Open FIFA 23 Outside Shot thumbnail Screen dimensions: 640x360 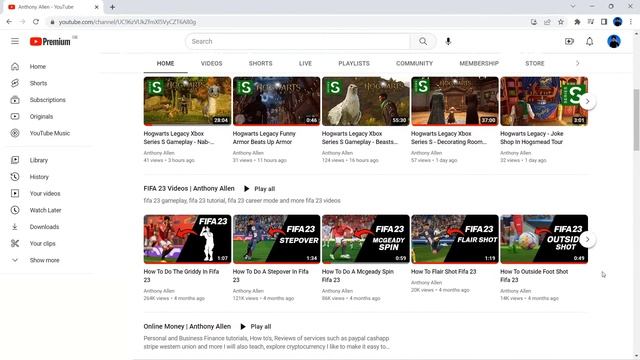(x=544, y=239)
